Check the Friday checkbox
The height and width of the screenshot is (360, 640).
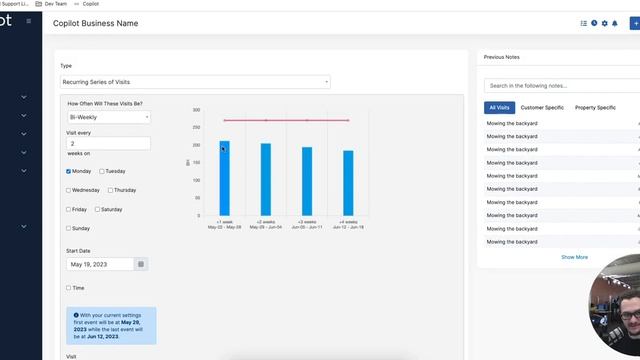point(69,209)
